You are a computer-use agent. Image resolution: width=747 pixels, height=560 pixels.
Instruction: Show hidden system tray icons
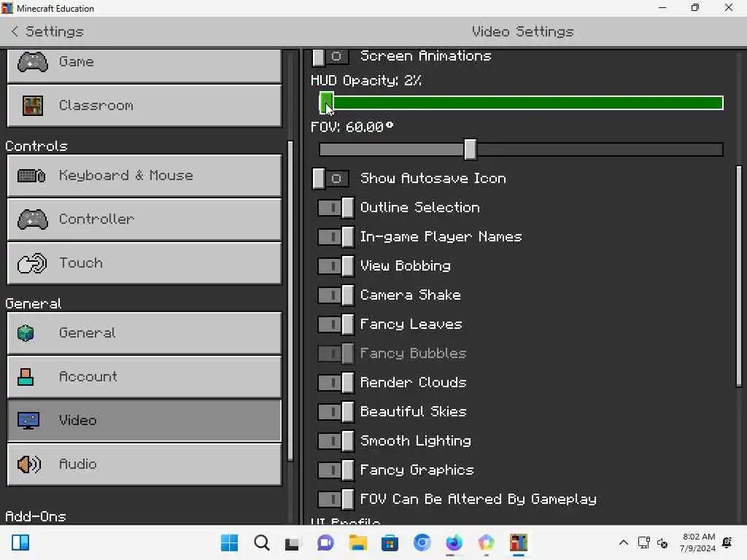pos(623,542)
